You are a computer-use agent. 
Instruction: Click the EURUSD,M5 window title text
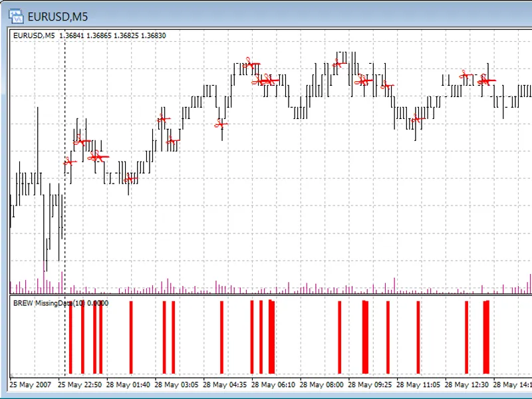click(x=58, y=17)
